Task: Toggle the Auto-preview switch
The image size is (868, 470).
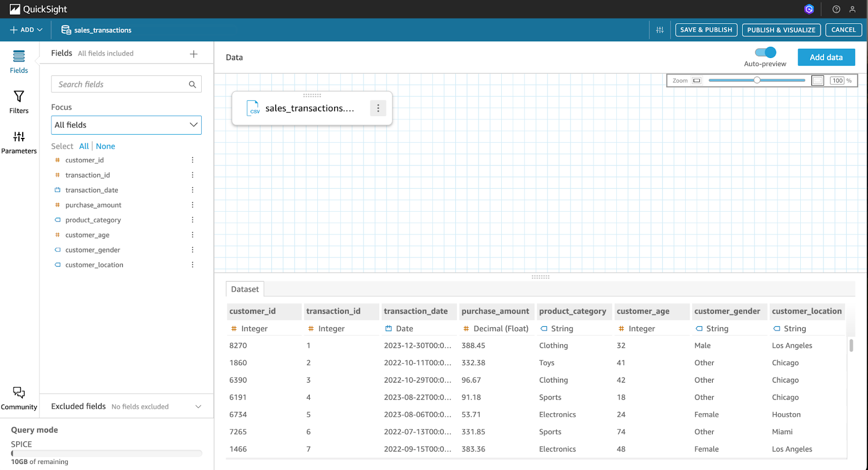Action: click(x=765, y=52)
